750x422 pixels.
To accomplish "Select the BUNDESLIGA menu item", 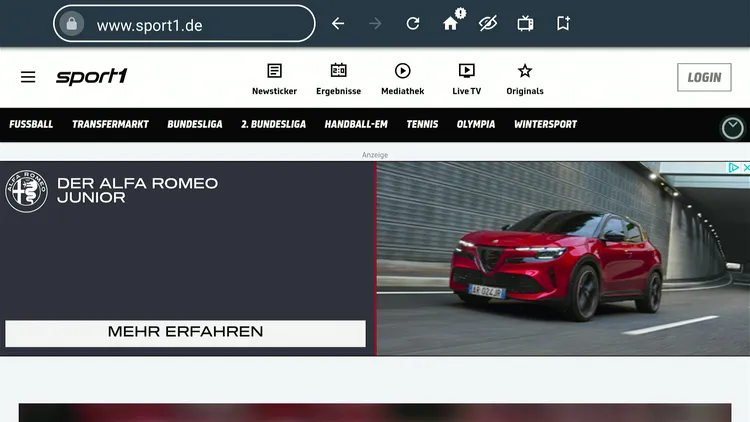I will 195,124.
